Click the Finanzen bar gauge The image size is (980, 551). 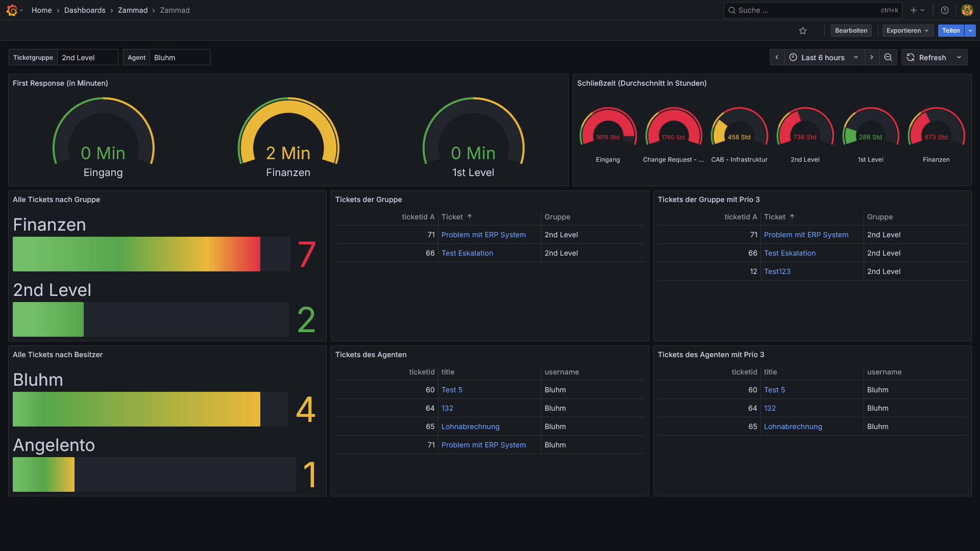136,254
